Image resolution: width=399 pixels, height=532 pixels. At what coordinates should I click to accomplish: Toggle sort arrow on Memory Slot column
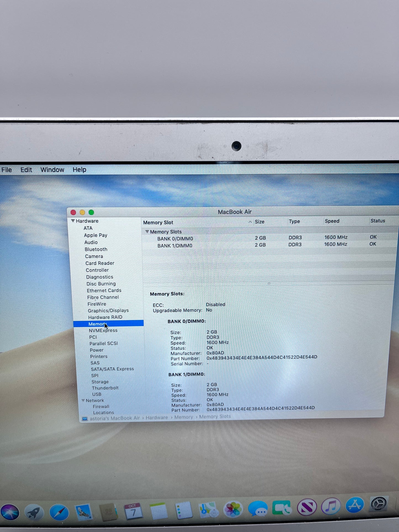[250, 222]
